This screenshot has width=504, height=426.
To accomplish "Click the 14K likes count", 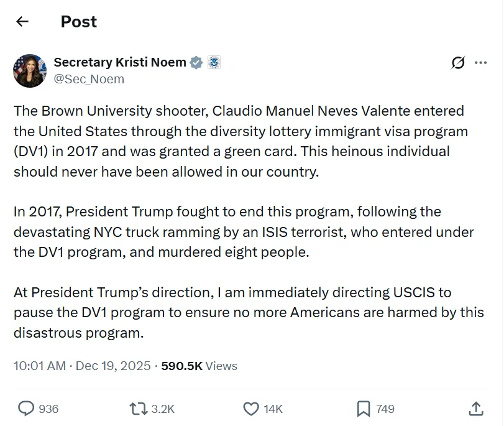I will click(273, 409).
